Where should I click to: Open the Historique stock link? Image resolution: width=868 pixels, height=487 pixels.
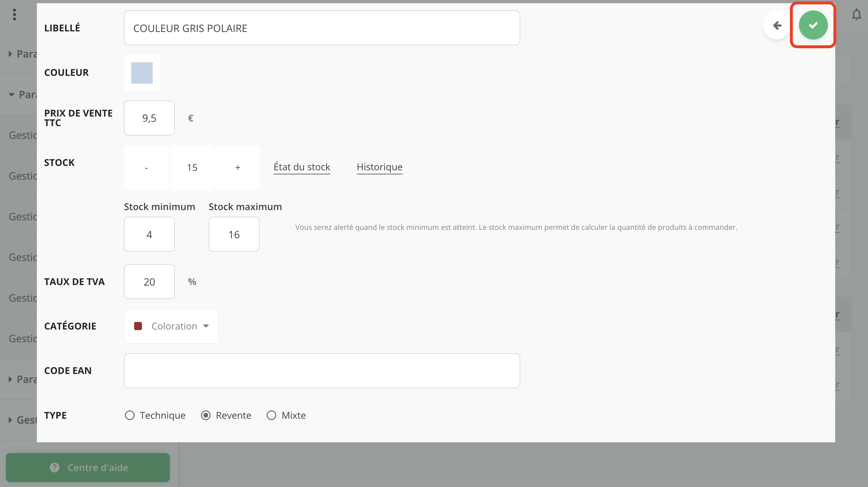379,167
